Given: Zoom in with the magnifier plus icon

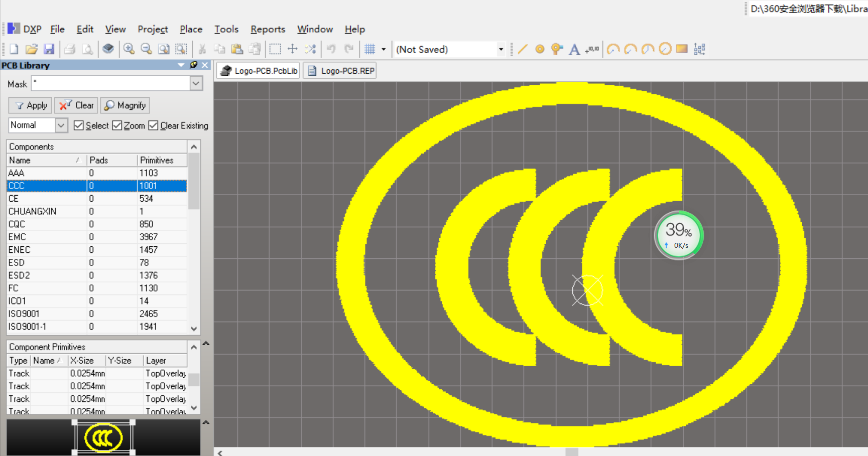Looking at the screenshot, I should 129,49.
